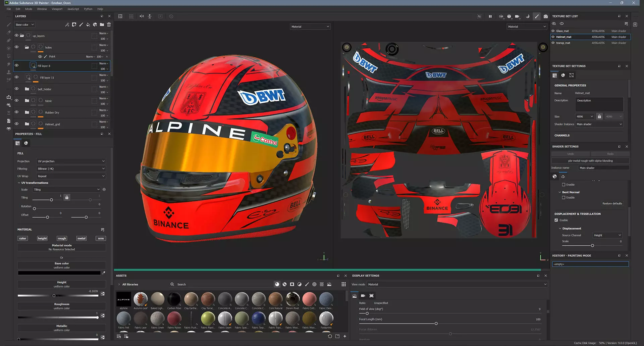644x346 pixels.
Task: Toggle visibility of transp_mat texture set
Action: pyautogui.click(x=553, y=43)
